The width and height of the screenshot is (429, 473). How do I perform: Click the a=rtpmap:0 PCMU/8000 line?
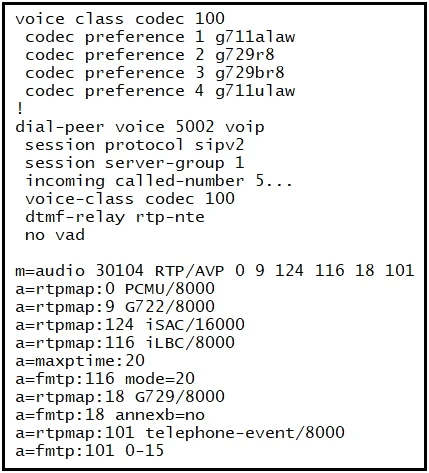pyautogui.click(x=115, y=289)
